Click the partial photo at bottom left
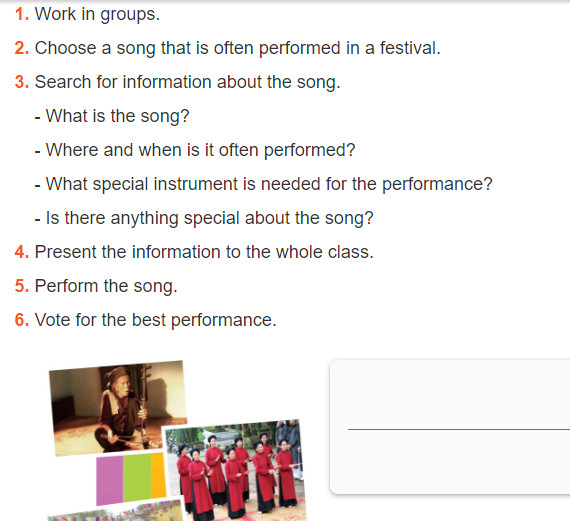Viewport: 570px width, 521px height. [x=115, y=510]
